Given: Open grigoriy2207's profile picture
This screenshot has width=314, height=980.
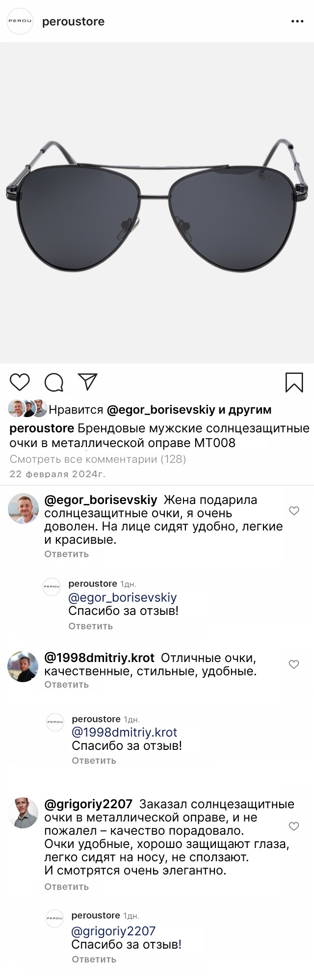Looking at the screenshot, I should [x=23, y=813].
